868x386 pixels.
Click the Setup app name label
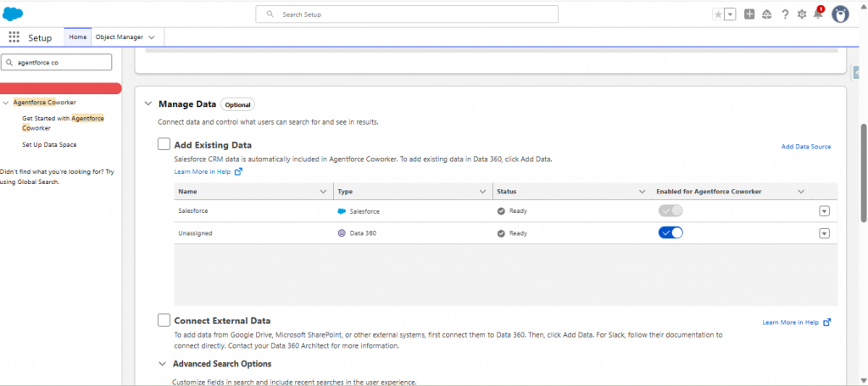[40, 37]
